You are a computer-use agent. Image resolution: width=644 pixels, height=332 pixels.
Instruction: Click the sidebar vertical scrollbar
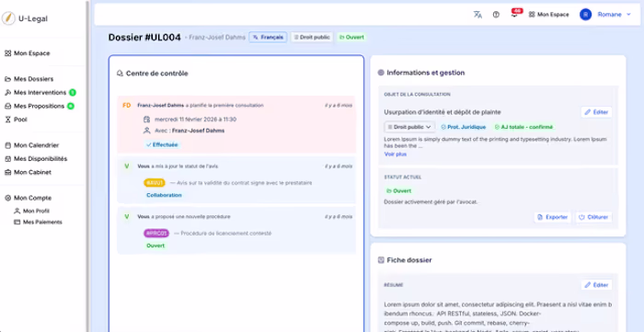pyautogui.click(x=87, y=166)
